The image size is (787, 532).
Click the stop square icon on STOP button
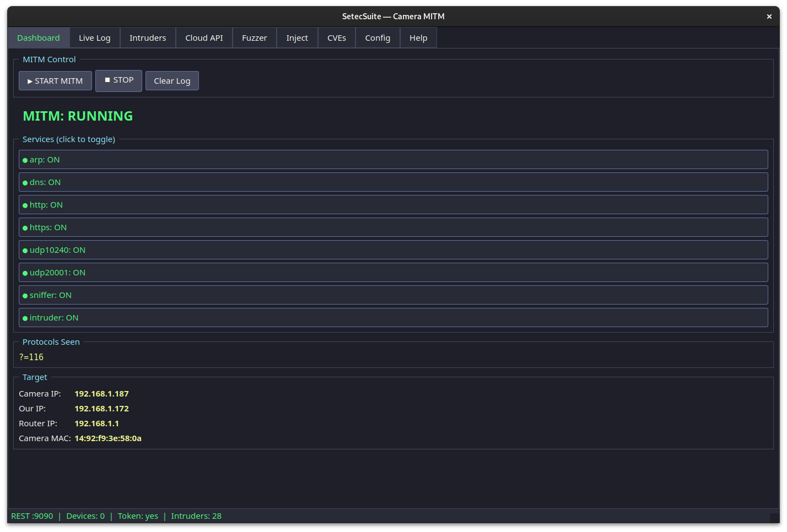[107, 80]
